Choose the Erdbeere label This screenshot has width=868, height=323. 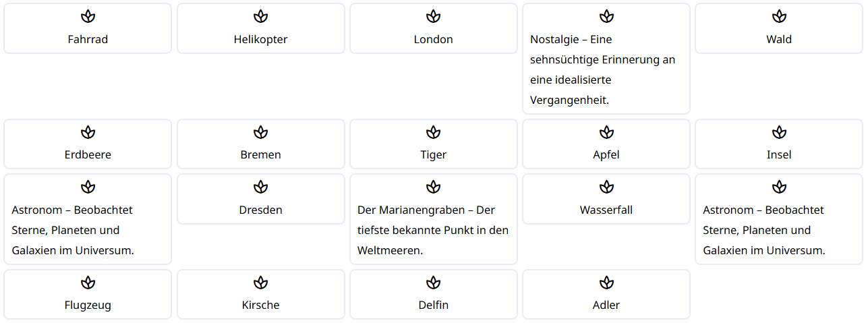(88, 154)
